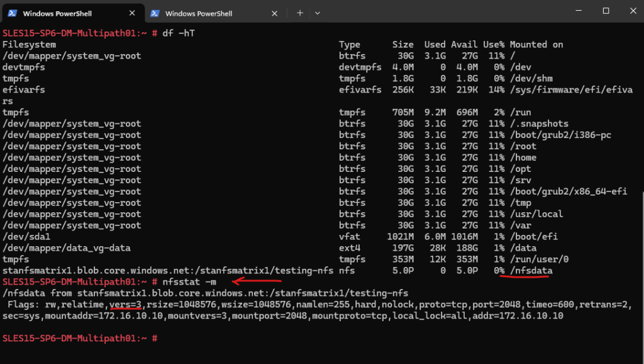Click the 'vfat' type value
This screenshot has height=364, width=644.
pyautogui.click(x=350, y=237)
